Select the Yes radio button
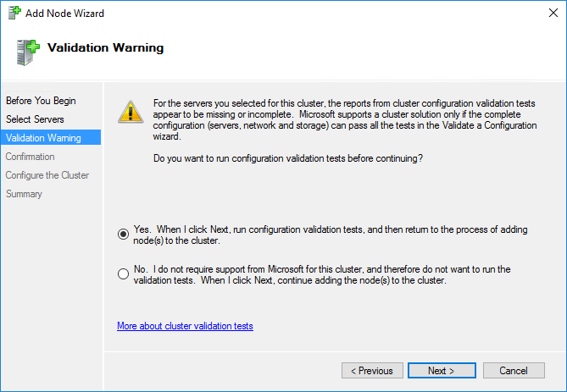Screen dimensions: 567x392 123,235
